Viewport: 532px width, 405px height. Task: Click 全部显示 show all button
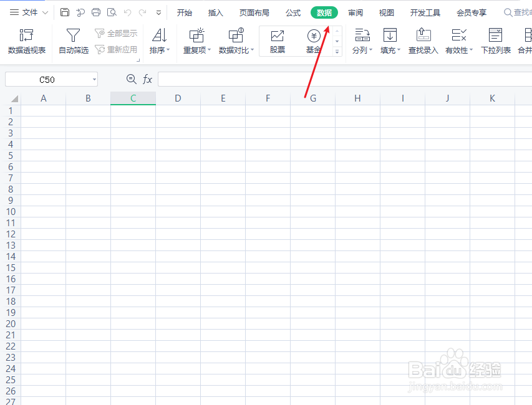(x=116, y=33)
